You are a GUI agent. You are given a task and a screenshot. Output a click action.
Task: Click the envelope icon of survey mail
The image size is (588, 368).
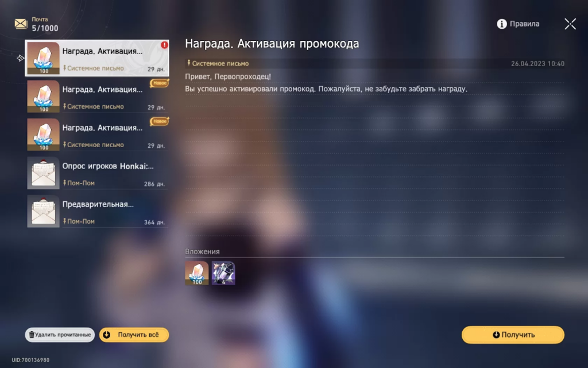(43, 173)
